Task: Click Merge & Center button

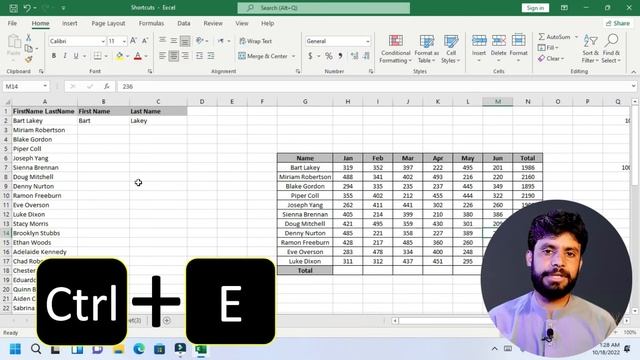Action: pos(263,56)
